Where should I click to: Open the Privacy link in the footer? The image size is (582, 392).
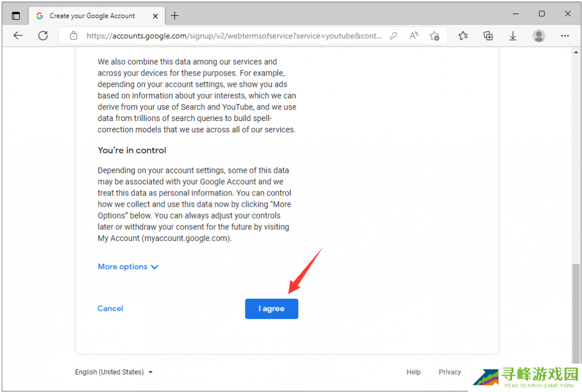click(450, 372)
